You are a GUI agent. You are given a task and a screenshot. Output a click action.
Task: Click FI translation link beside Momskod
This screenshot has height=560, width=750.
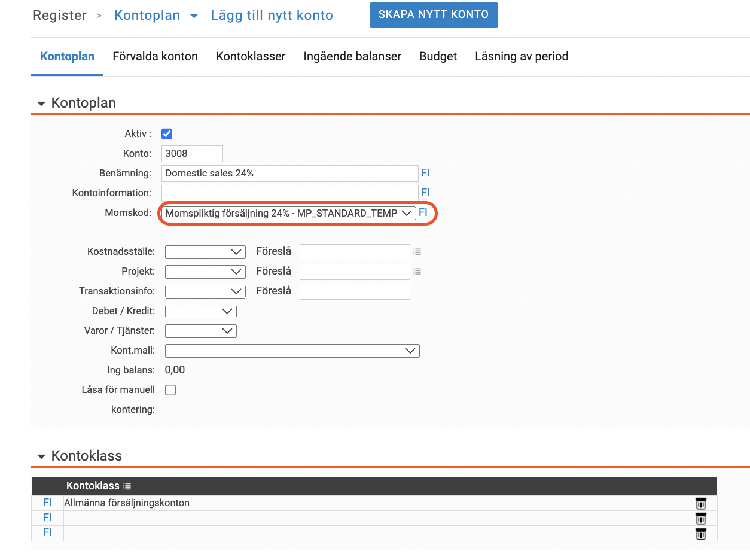[423, 212]
